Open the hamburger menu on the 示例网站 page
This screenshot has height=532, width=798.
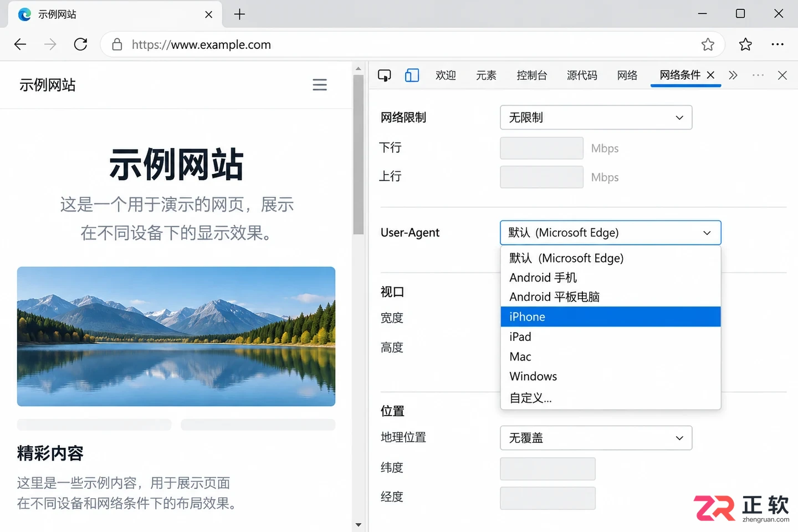click(x=320, y=85)
